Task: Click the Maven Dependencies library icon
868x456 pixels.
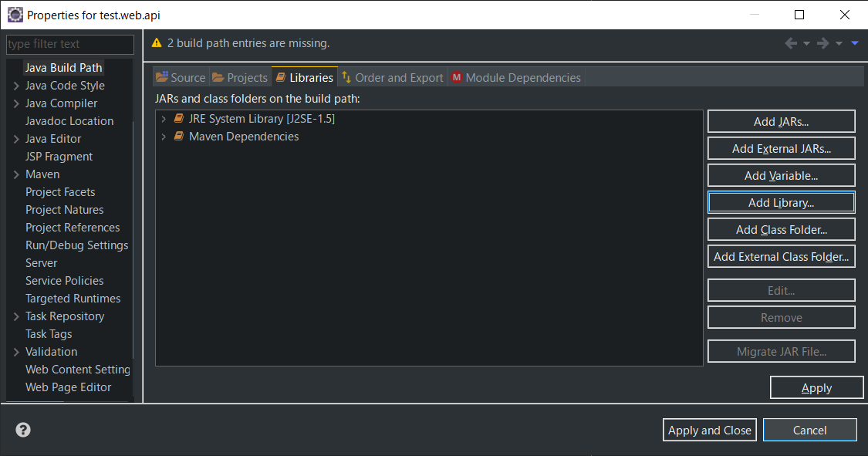Action: coord(179,137)
